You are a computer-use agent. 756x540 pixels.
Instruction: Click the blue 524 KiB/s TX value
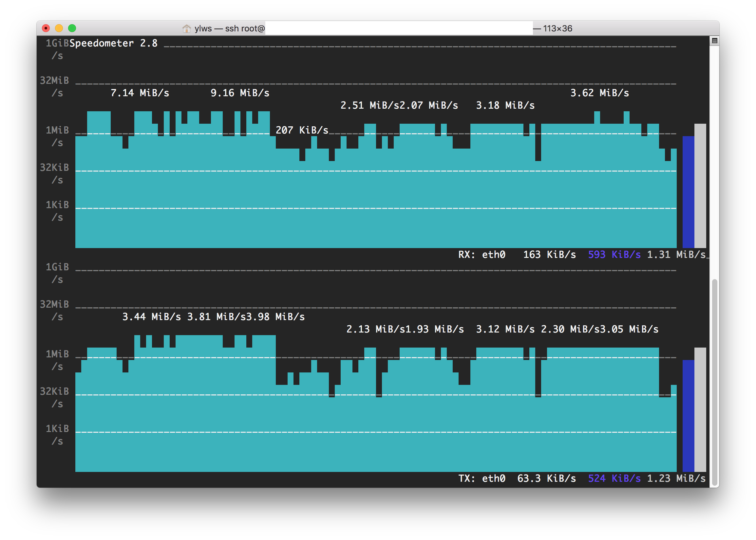[614, 478]
